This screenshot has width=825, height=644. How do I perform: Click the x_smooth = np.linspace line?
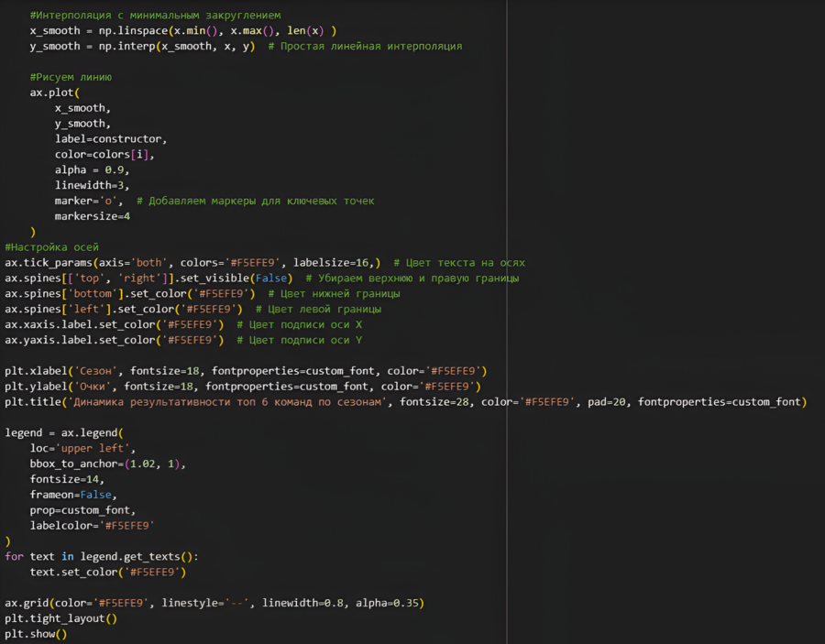click(x=183, y=30)
